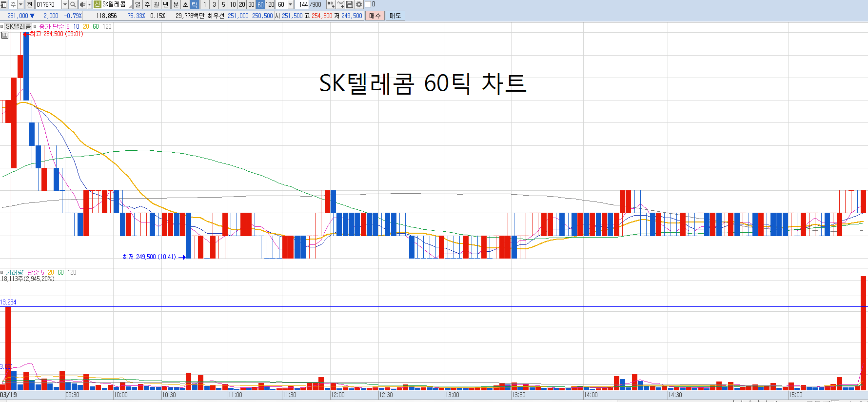
Task: Click the green 신 badge icon
Action: click(97, 4)
